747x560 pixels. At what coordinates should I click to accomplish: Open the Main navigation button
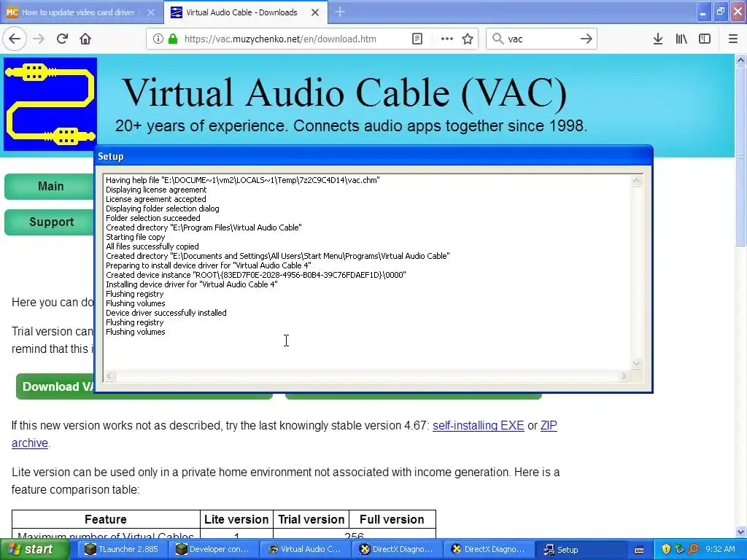click(50, 186)
